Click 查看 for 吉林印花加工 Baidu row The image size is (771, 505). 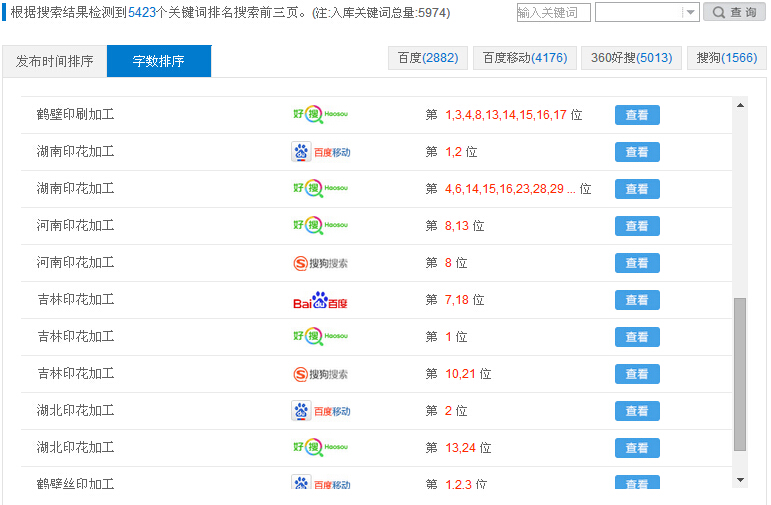coord(637,300)
